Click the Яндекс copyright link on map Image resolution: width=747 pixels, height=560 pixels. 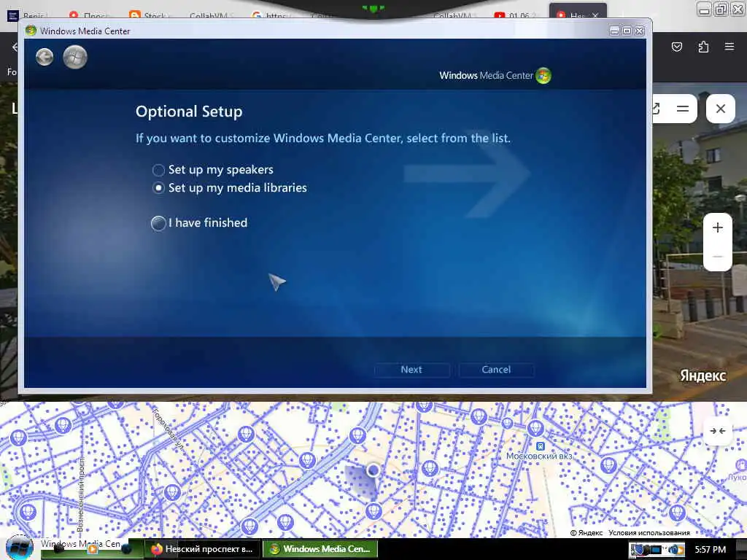[x=587, y=533]
